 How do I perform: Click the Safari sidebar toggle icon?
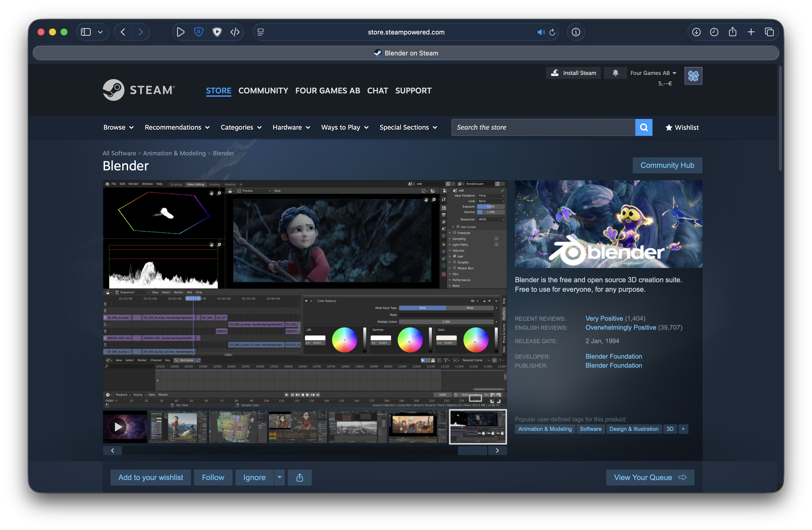click(x=86, y=32)
